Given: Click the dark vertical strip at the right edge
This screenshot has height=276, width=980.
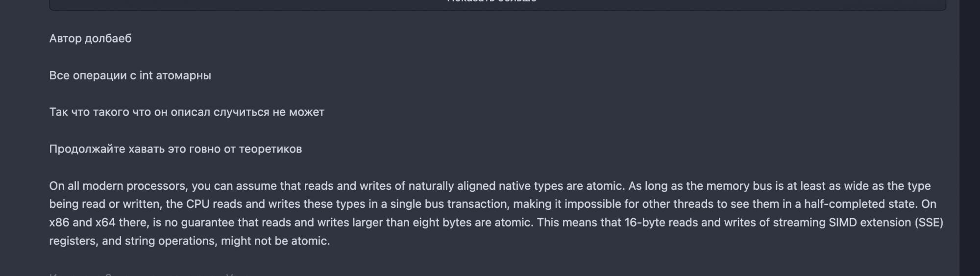Looking at the screenshot, I should click(x=969, y=137).
